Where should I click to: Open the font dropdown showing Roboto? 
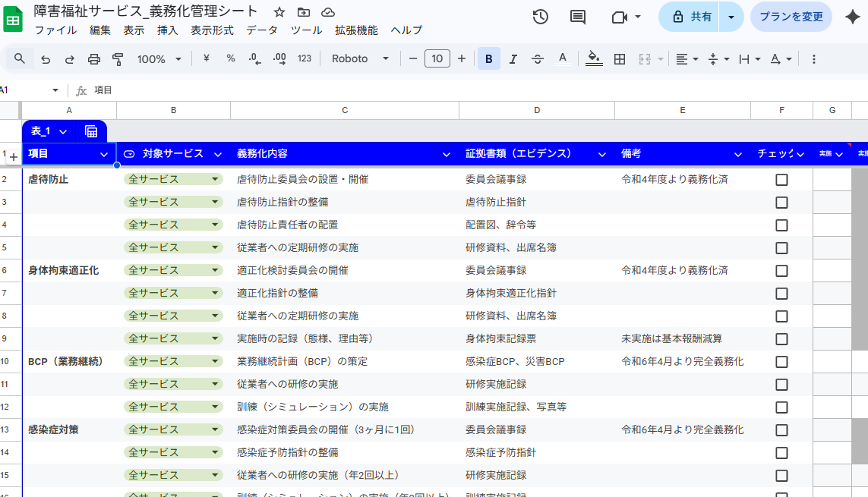[x=360, y=59]
